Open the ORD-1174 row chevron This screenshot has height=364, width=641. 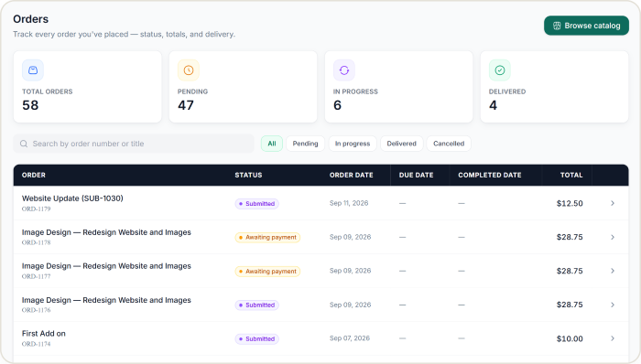click(x=613, y=338)
